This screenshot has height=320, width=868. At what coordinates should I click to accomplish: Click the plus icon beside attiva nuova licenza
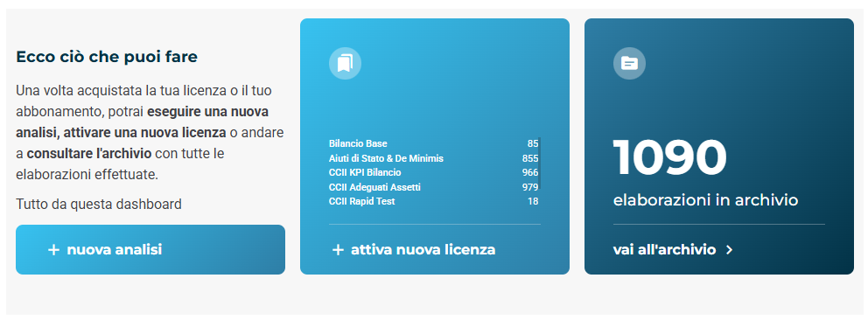click(338, 250)
